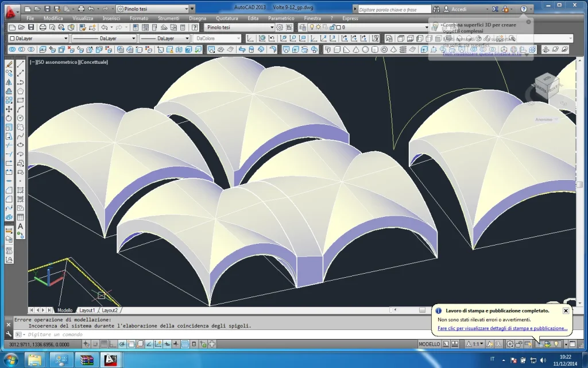Switch to the Layout1 tab

coord(87,310)
